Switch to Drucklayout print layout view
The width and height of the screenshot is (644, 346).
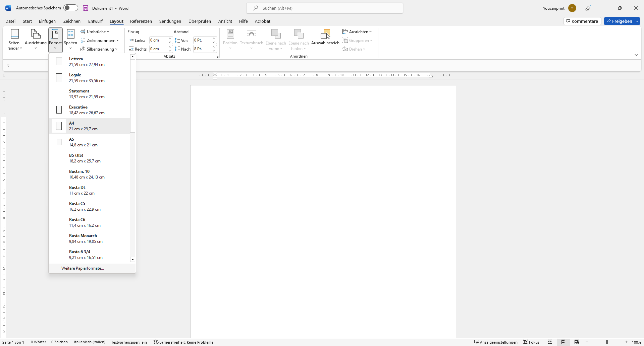pyautogui.click(x=563, y=342)
